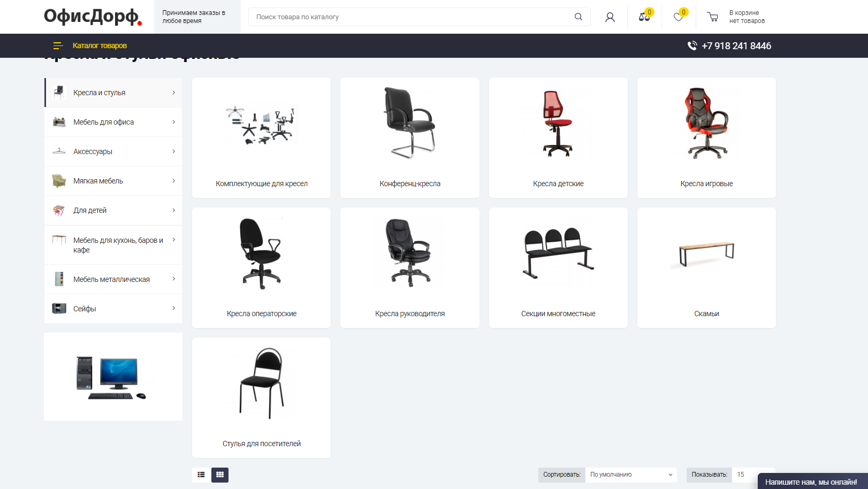Switch to grid view icon
This screenshot has width=868, height=489.
pyautogui.click(x=220, y=475)
